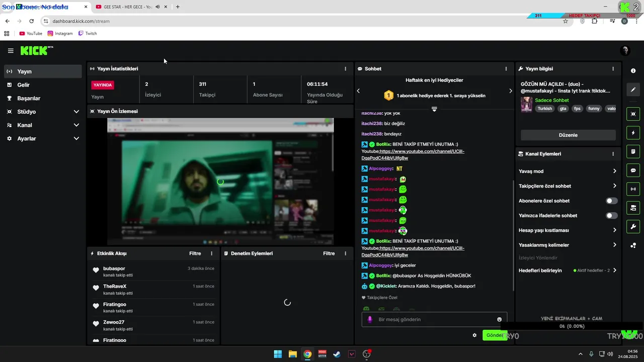
Task: Open options menu of Sohbet panel
Action: pyautogui.click(x=506, y=69)
